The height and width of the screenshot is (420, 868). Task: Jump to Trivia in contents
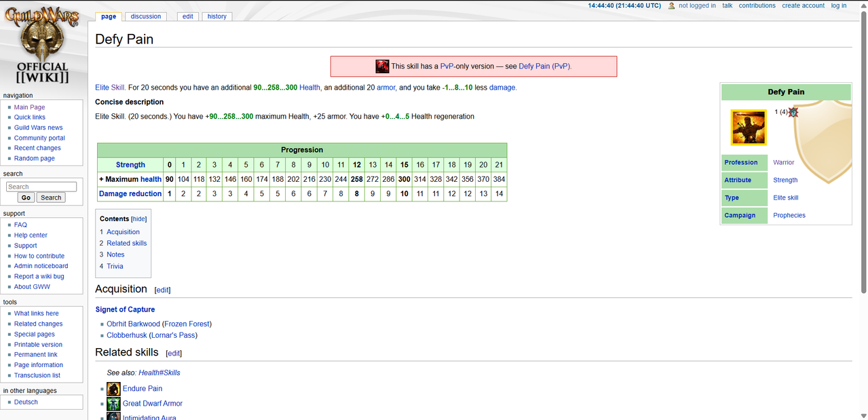point(115,266)
